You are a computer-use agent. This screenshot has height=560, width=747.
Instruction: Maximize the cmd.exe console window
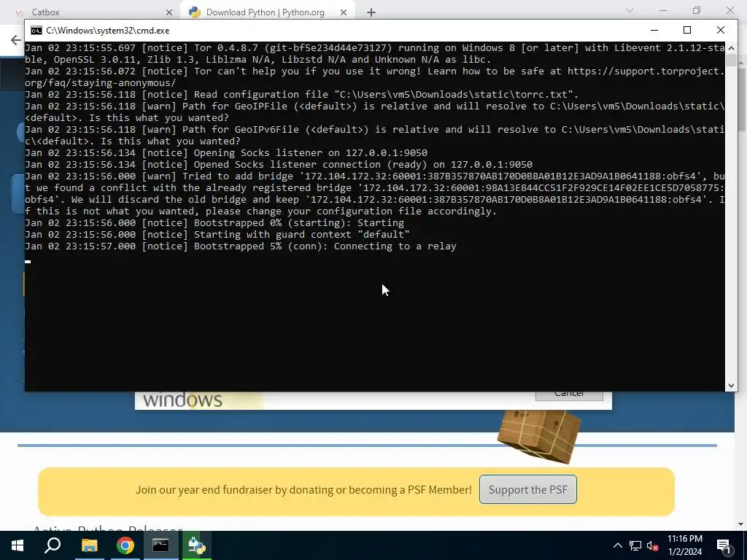coord(687,30)
